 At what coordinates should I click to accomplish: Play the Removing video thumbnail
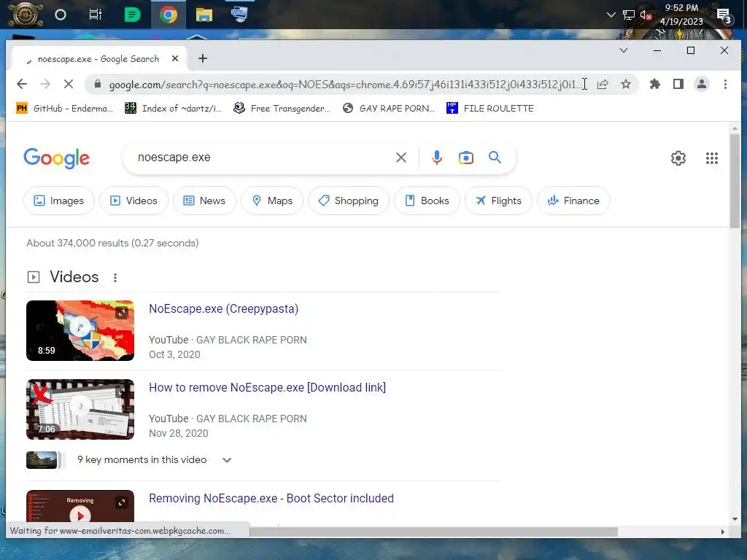80,506
